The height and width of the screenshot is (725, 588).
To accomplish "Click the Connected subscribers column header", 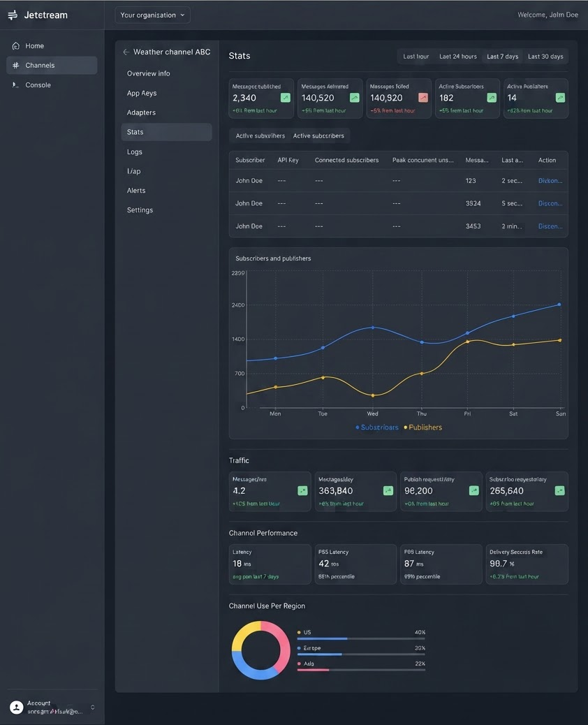I will point(346,160).
